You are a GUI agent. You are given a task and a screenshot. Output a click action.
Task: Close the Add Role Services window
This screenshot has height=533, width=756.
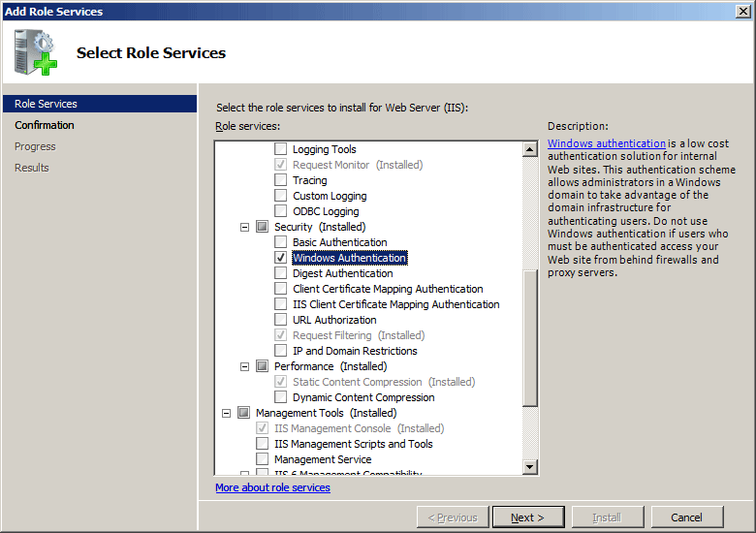pos(743,11)
